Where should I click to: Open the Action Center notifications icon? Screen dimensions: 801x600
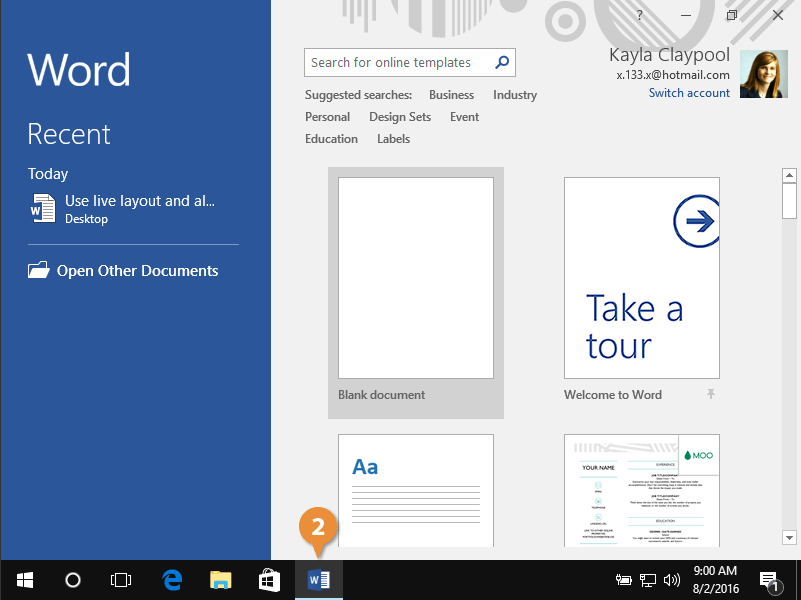coord(768,579)
